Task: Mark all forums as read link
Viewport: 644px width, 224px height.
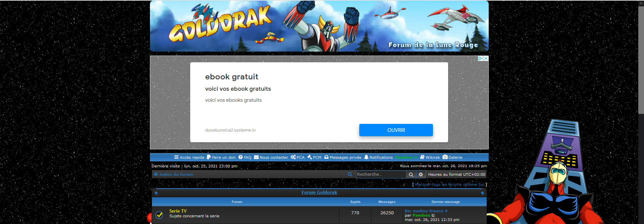Action: [x=449, y=184]
